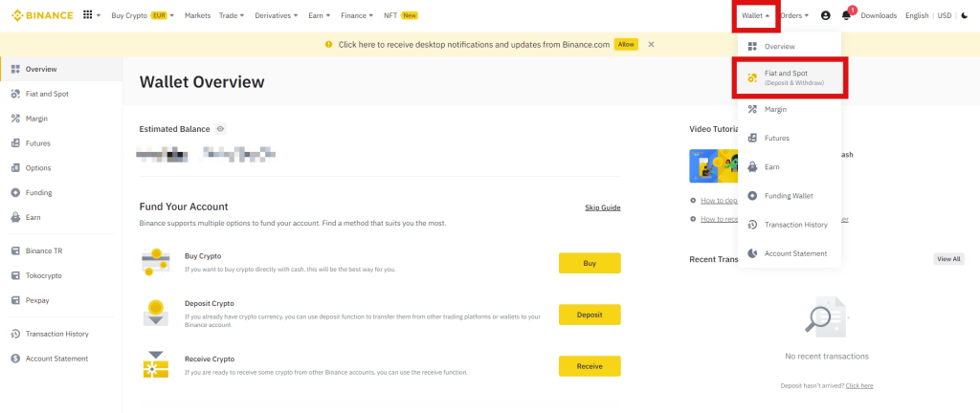The image size is (980, 413).
Task: Click Funding Wallet icon in the dropdown
Action: [x=752, y=196]
